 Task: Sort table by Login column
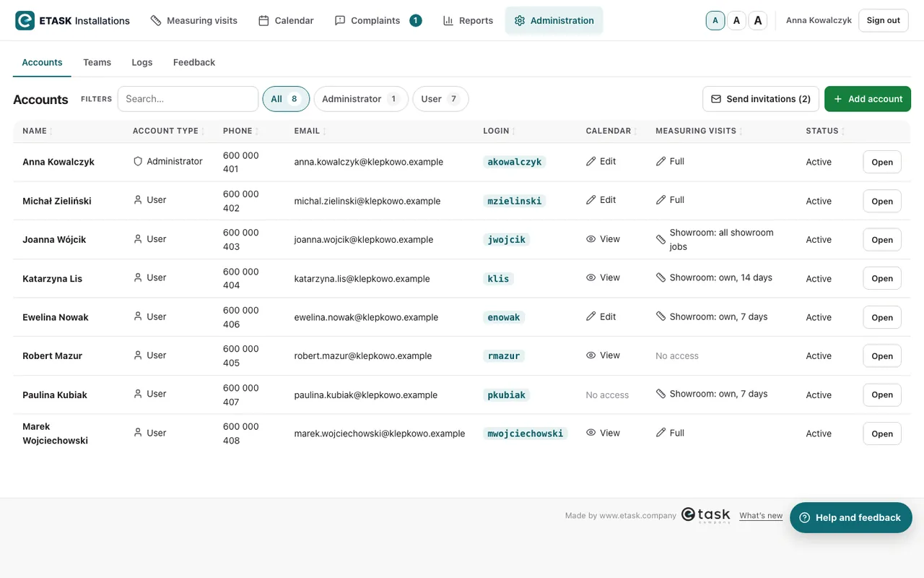pyautogui.click(x=500, y=131)
